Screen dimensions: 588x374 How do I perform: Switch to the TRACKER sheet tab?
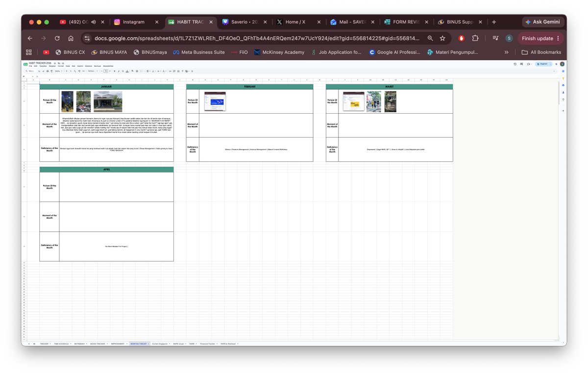coord(44,344)
